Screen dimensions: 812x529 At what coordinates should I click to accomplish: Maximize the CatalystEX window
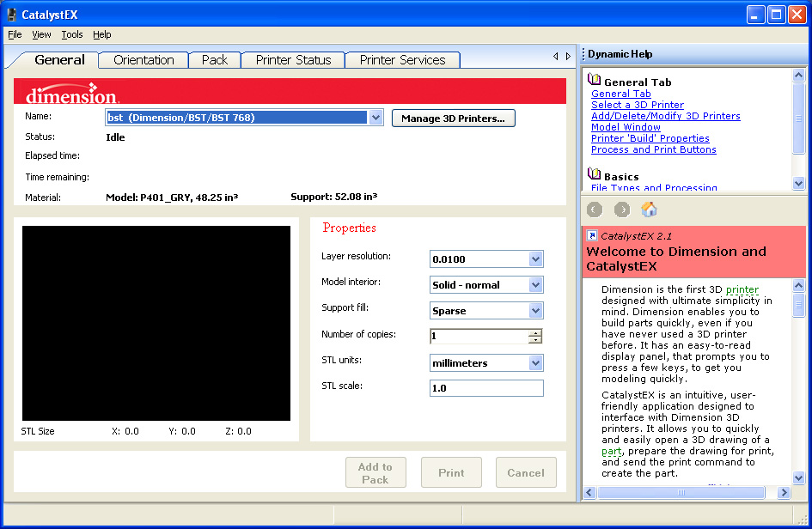(776, 15)
